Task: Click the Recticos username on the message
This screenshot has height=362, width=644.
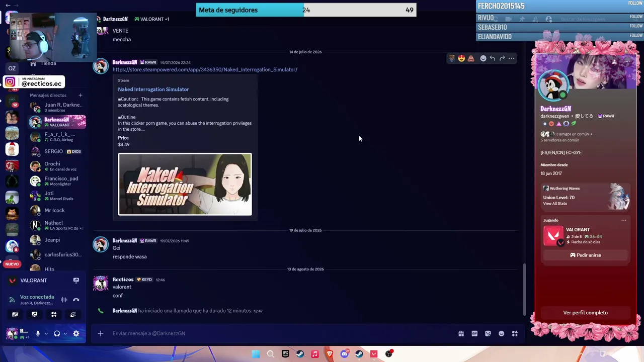Action: point(123,280)
